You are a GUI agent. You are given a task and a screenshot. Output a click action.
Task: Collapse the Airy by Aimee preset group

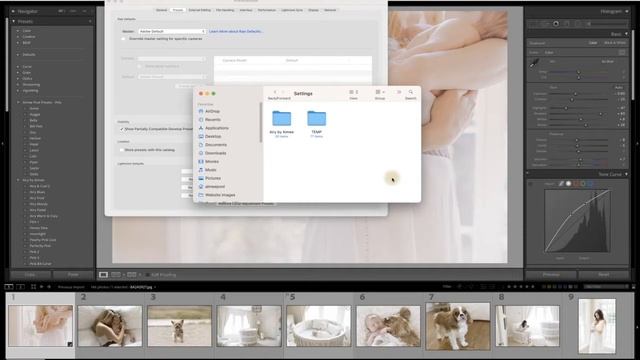(x=18, y=180)
